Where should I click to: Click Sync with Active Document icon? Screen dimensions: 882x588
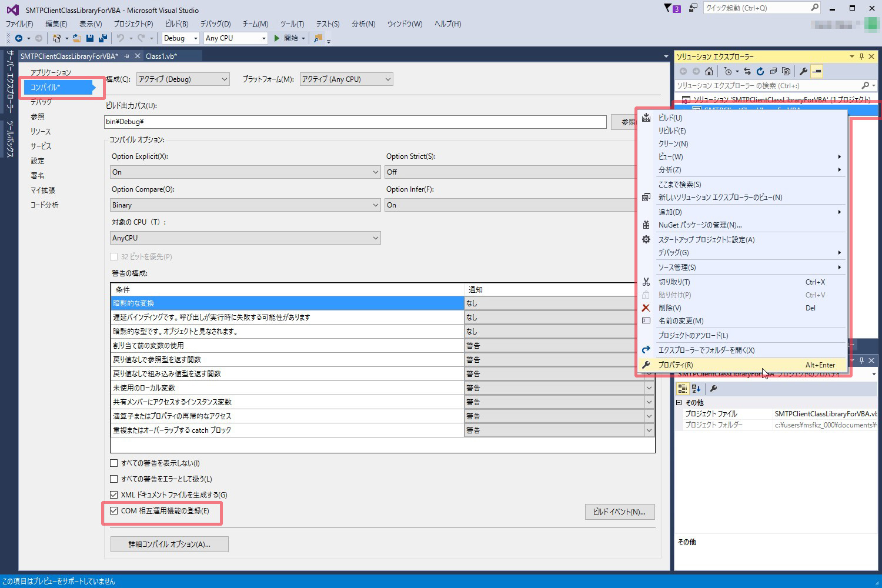pos(747,71)
